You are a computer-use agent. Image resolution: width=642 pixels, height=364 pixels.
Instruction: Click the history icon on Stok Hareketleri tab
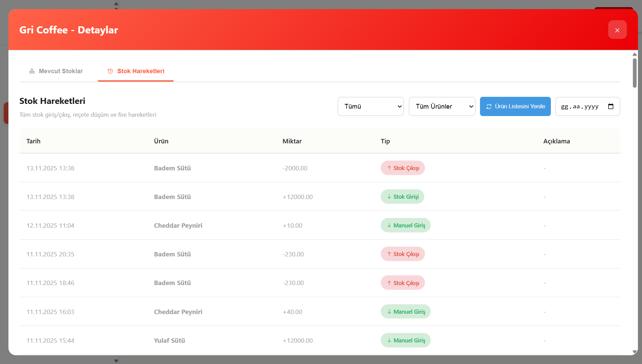110,71
